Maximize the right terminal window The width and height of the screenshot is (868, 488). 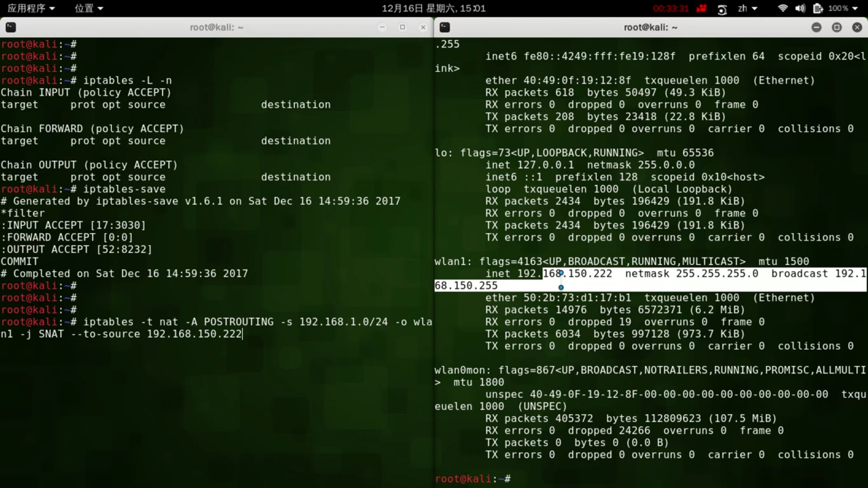click(837, 27)
